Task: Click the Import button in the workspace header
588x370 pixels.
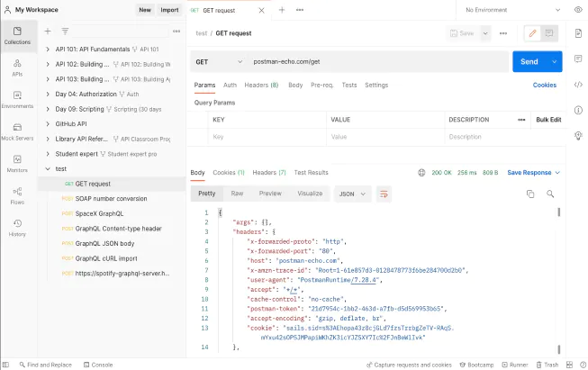Action: (169, 10)
